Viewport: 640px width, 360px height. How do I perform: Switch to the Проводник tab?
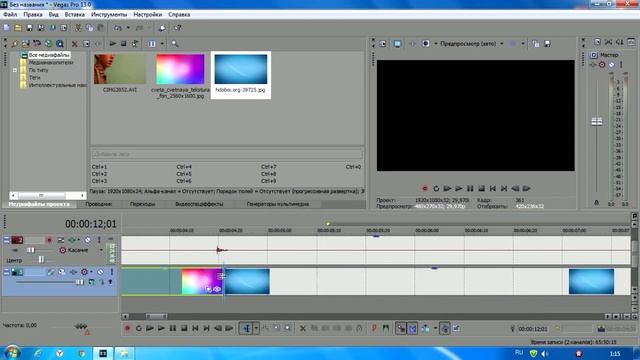tap(99, 204)
